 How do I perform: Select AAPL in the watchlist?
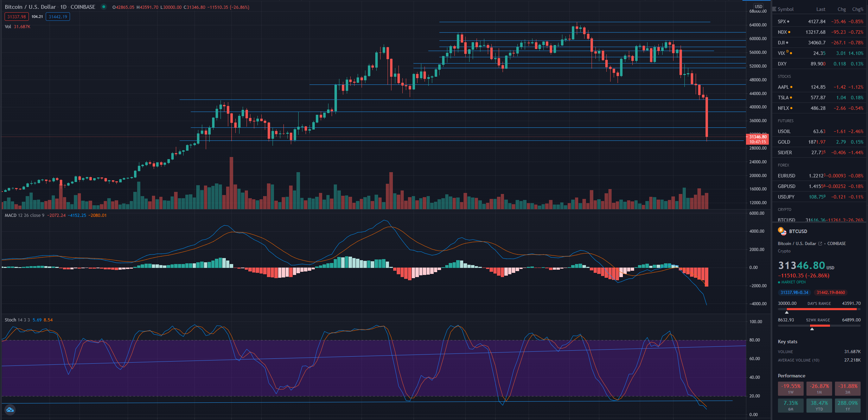820,87
